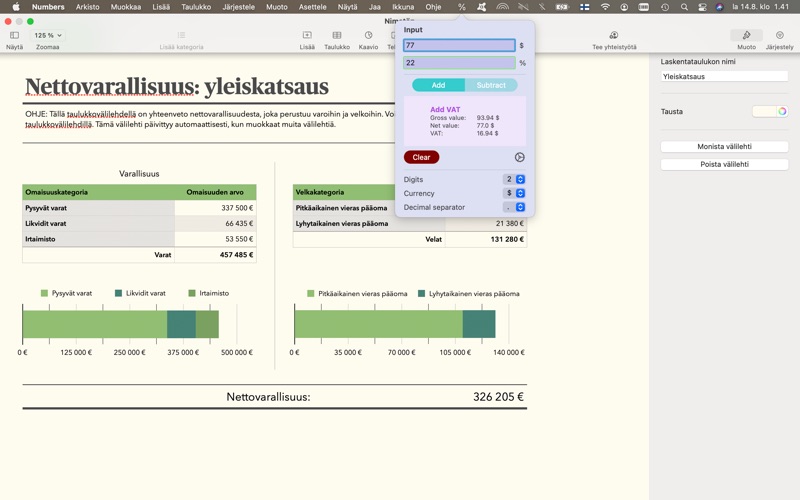This screenshot has width=800, height=500.
Task: Click the red Clear button
Action: 421,157
